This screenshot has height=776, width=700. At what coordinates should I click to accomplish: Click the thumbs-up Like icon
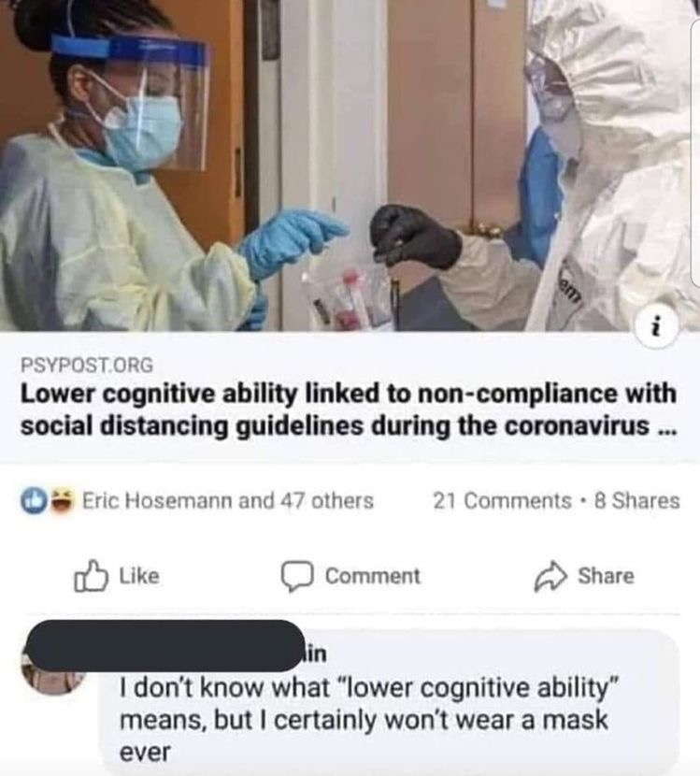coord(91,576)
